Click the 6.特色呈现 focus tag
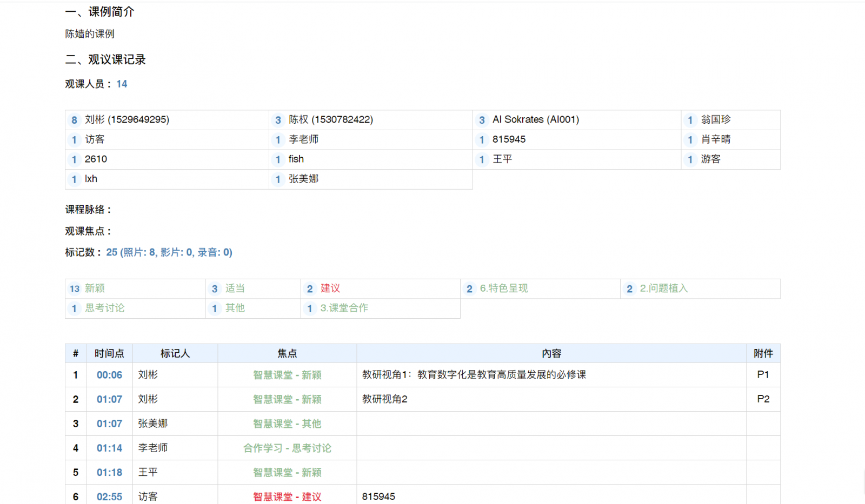The image size is (865, 504). click(503, 288)
